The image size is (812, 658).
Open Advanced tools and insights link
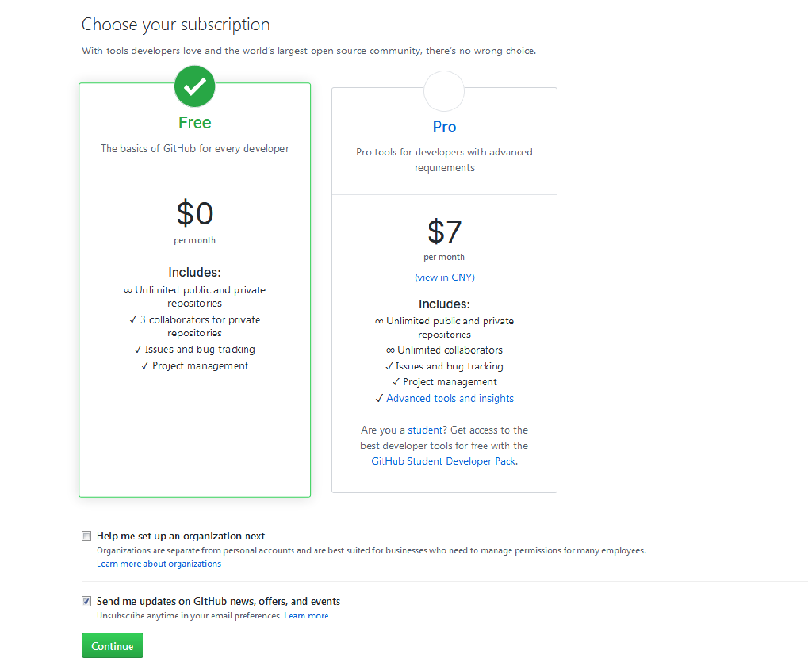pyautogui.click(x=450, y=398)
